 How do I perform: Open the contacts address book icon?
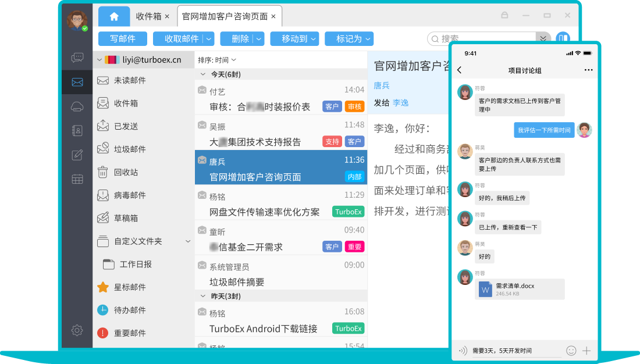click(x=77, y=130)
